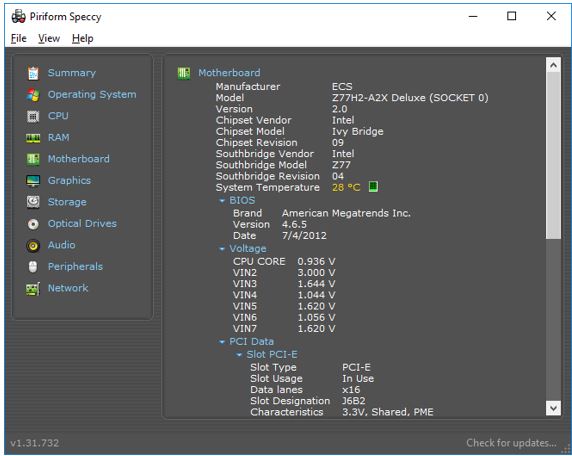Select the Operating System Windows flag icon
Viewport: 572px width, 456px height.
(x=33, y=95)
